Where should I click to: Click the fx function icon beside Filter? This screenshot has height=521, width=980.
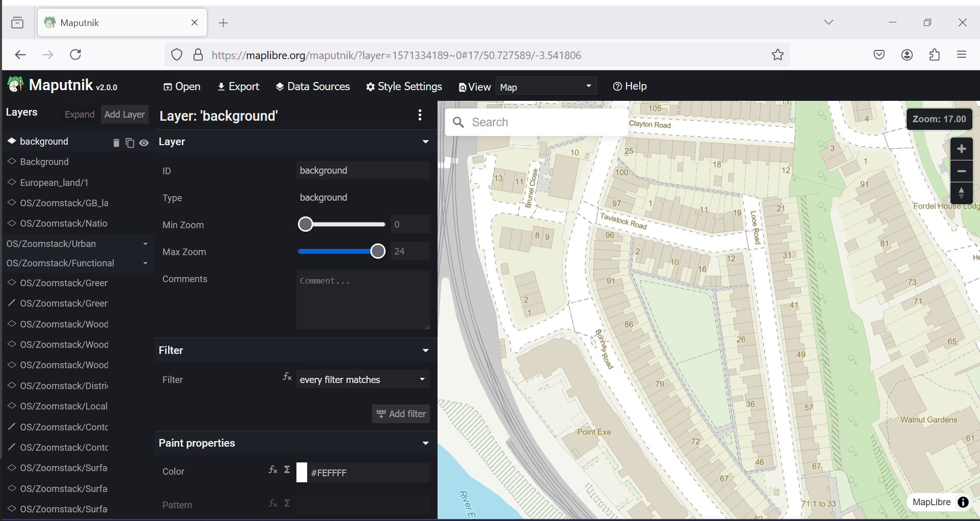287,377
